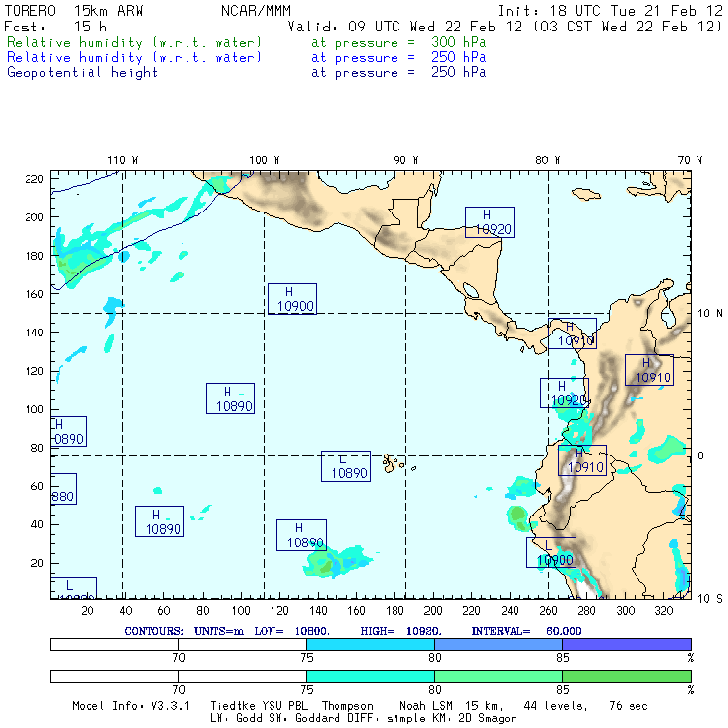Click the 'L 10890' box beside the Galapagos

coord(345,466)
